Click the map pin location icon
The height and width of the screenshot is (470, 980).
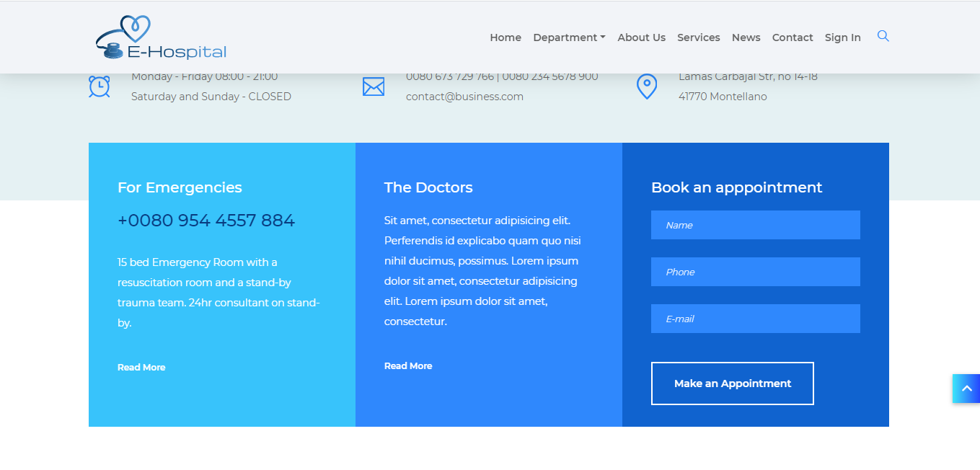coord(646,87)
